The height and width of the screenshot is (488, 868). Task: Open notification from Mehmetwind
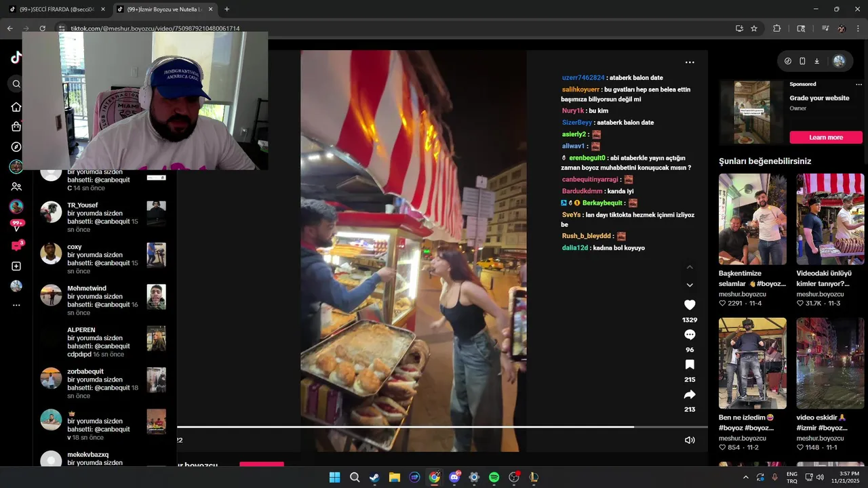104,300
